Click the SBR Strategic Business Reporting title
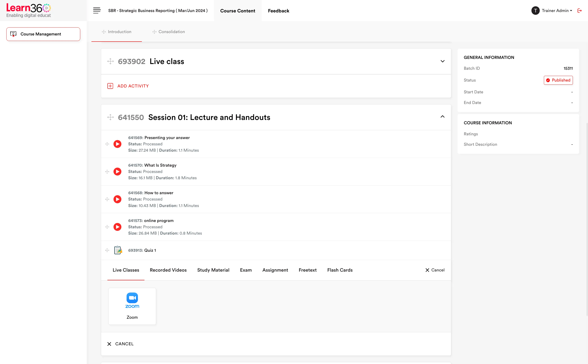Viewport: 588px width, 364px height. pyautogui.click(x=158, y=11)
